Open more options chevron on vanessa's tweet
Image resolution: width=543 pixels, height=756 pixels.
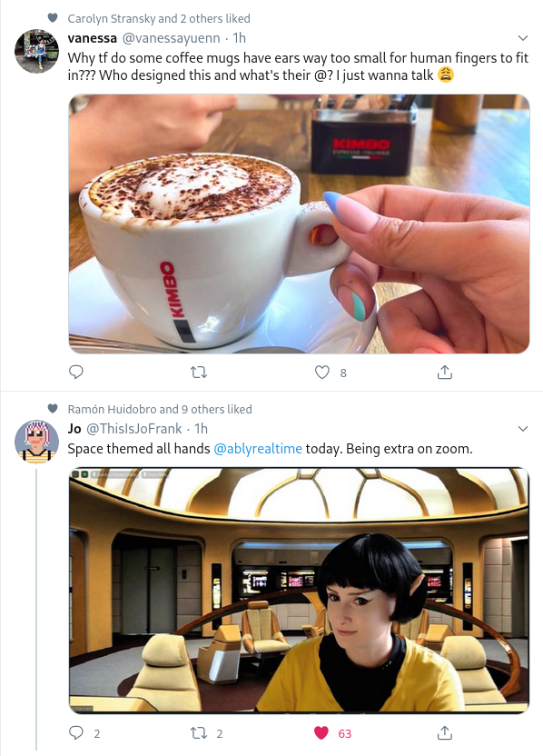tap(523, 37)
